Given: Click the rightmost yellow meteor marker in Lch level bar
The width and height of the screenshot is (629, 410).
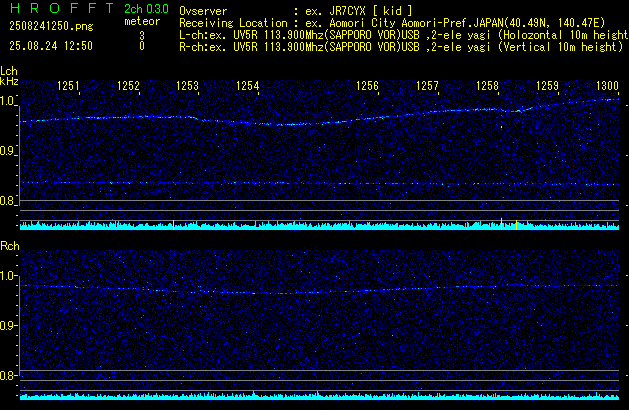Looking at the screenshot, I should (516, 225).
